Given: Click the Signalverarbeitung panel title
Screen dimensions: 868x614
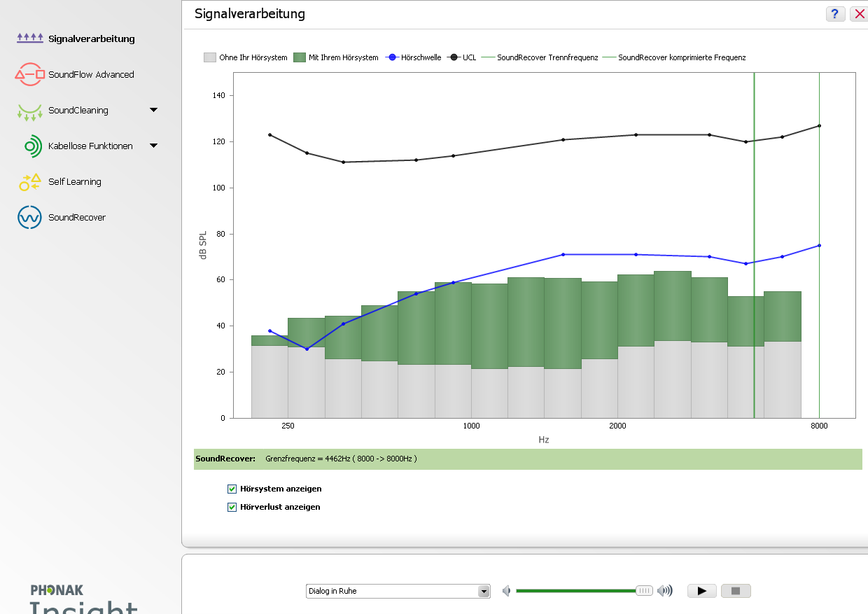Looking at the screenshot, I should tap(250, 14).
